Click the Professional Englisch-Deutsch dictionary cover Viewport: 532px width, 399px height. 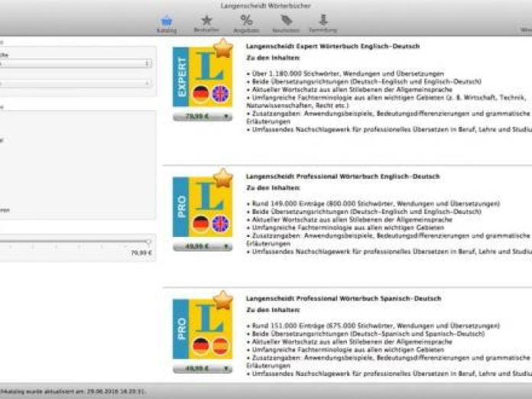203,207
